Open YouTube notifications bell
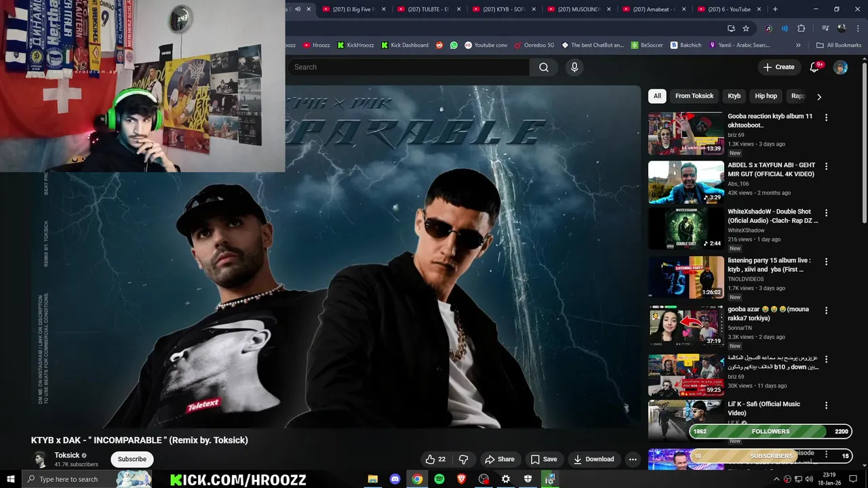Viewport: 868px width, 488px height. click(x=815, y=67)
